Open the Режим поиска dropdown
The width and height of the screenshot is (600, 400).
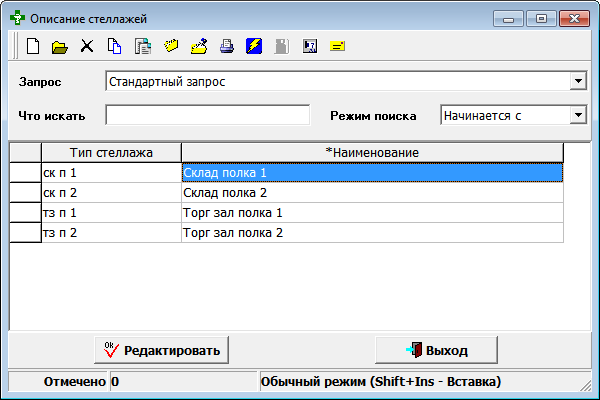(577, 115)
